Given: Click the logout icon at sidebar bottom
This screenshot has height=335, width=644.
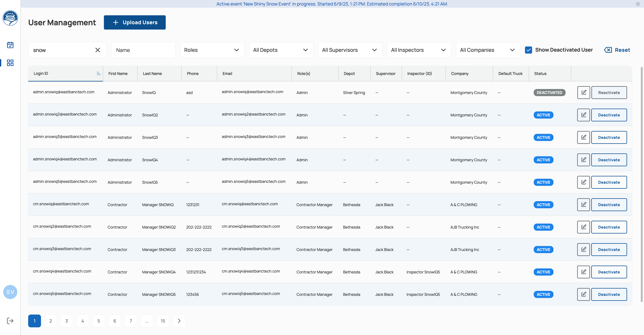Looking at the screenshot, I should [x=10, y=321].
